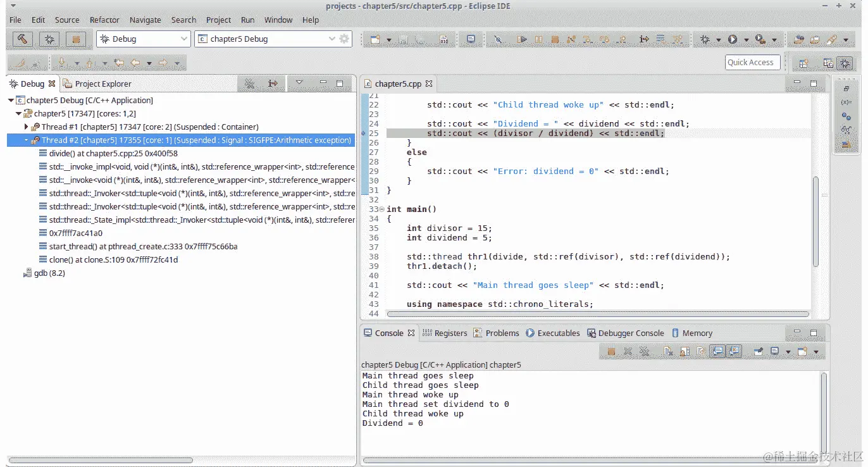Click the Step Into icon
This screenshot has width=868, height=467.
(588, 39)
